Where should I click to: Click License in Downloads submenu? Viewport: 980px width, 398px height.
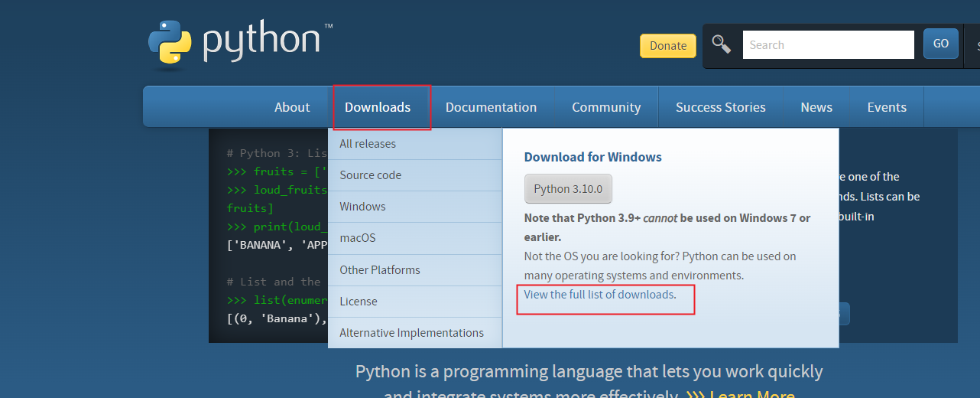click(359, 302)
